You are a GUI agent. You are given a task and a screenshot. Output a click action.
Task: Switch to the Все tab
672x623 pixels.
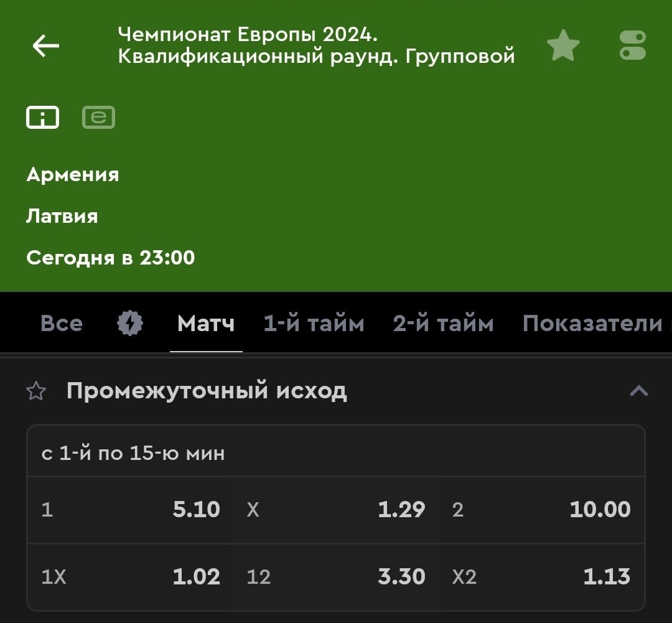coord(61,324)
